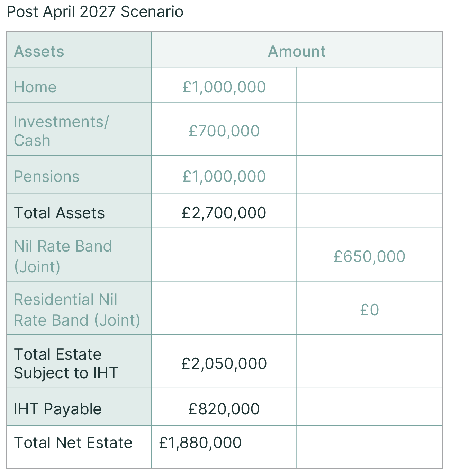
Task: Click the £2,050,000 taxable estate figure
Action: (224, 363)
